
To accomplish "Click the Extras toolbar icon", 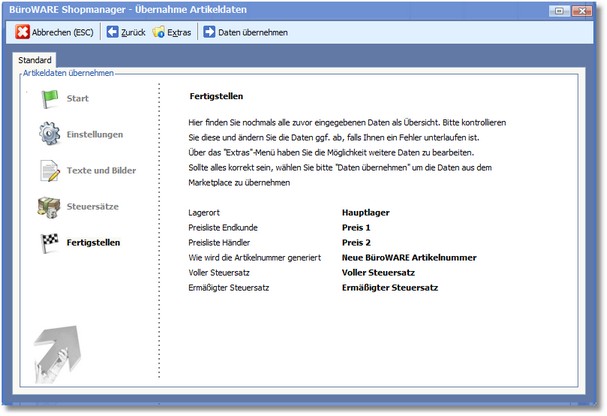I will 159,32.
